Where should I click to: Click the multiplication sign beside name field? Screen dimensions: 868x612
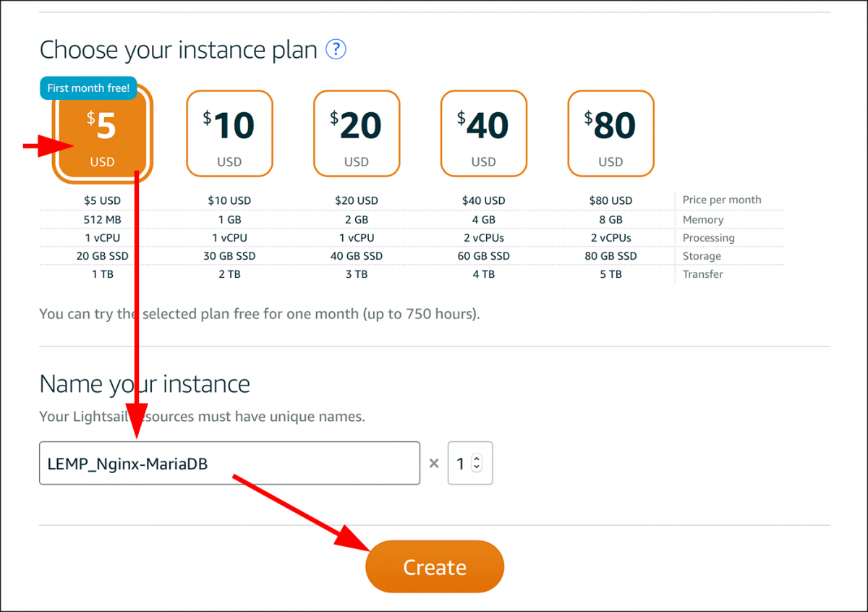coord(434,464)
